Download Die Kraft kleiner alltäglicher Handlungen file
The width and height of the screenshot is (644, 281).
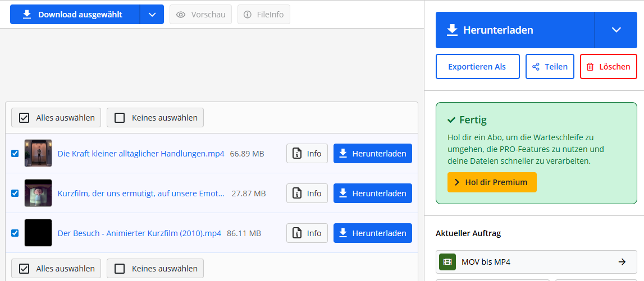[x=373, y=154]
